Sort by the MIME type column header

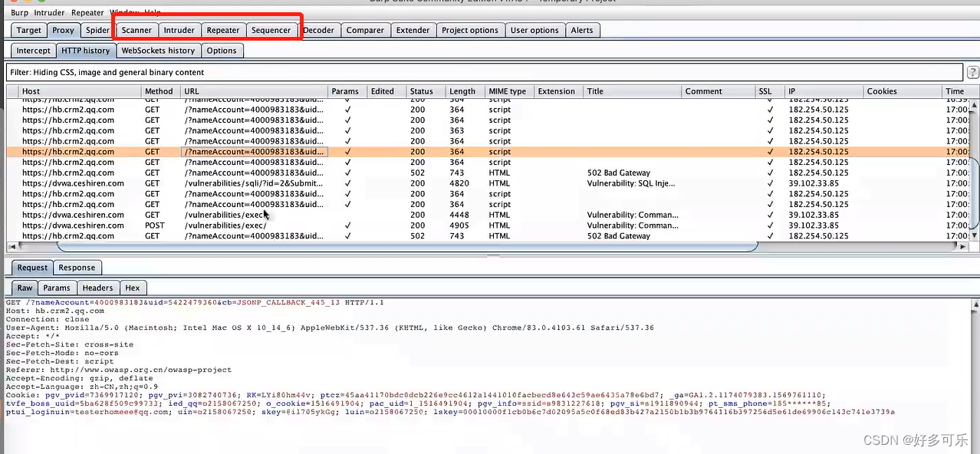(x=510, y=91)
